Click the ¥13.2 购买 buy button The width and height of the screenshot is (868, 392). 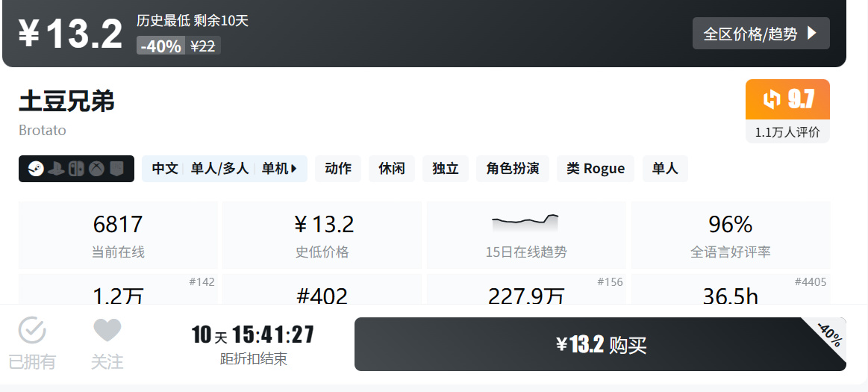coord(600,343)
